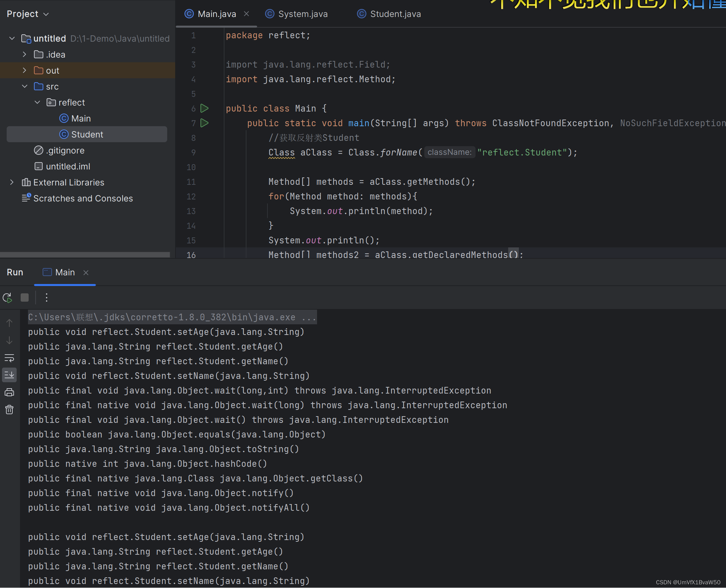
Task: Click External Libraries icon
Action: tap(26, 182)
